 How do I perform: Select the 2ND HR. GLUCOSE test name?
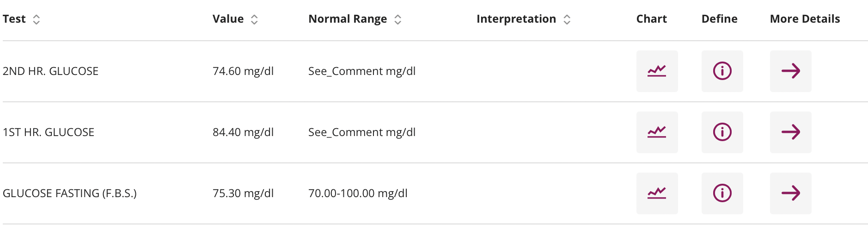(50, 71)
